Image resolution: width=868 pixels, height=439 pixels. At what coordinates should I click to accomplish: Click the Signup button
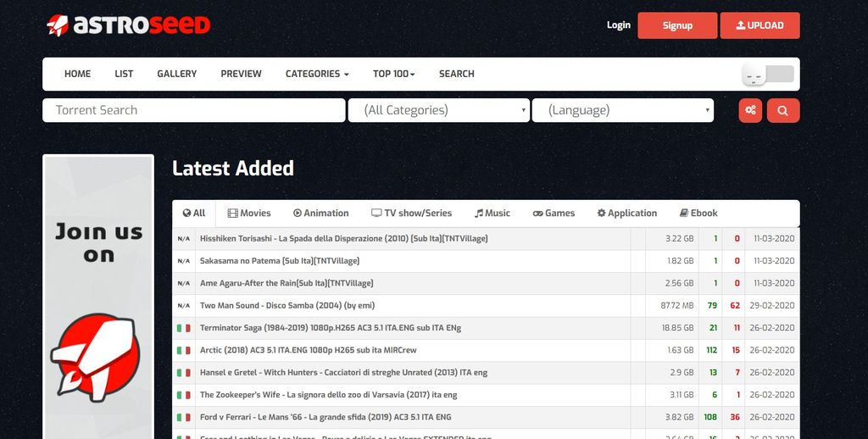(x=677, y=25)
